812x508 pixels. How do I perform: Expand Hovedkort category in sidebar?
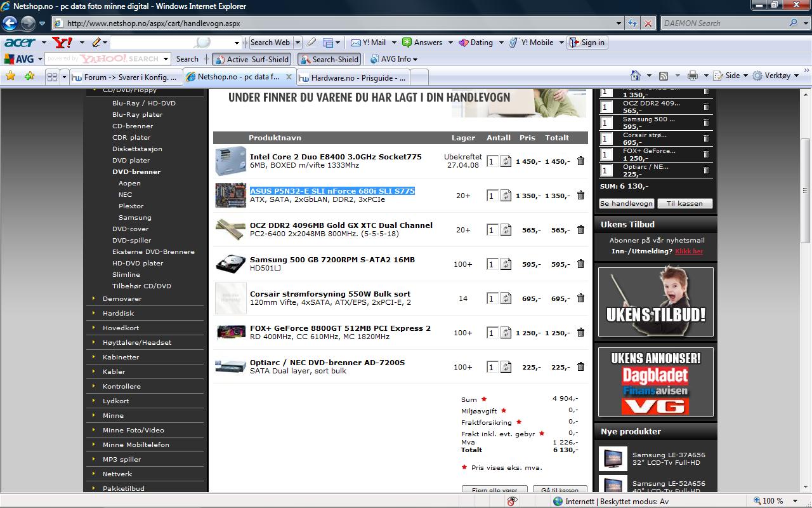[x=121, y=328]
